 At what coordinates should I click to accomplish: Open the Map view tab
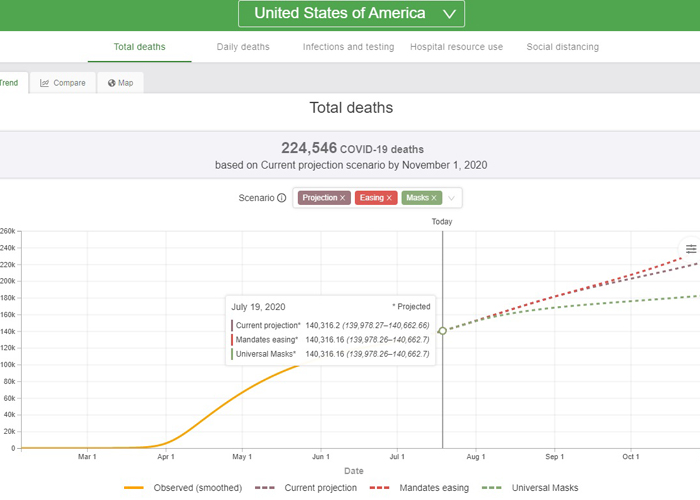121,83
